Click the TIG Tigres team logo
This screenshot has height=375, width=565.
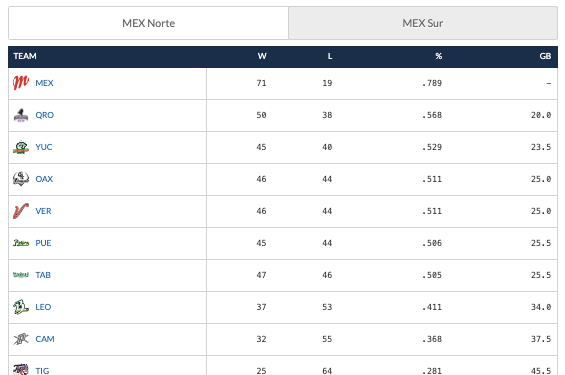click(x=21, y=369)
